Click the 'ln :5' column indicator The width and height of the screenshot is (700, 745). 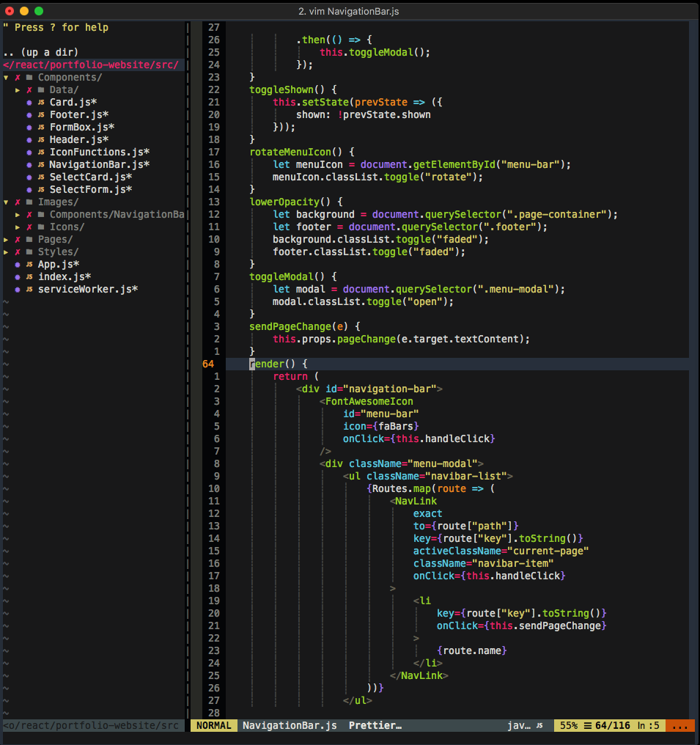pos(648,725)
